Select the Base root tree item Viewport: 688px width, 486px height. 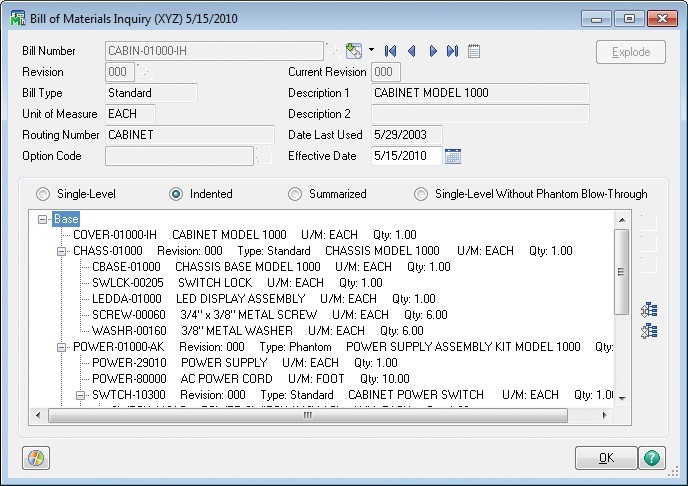pyautogui.click(x=66, y=219)
